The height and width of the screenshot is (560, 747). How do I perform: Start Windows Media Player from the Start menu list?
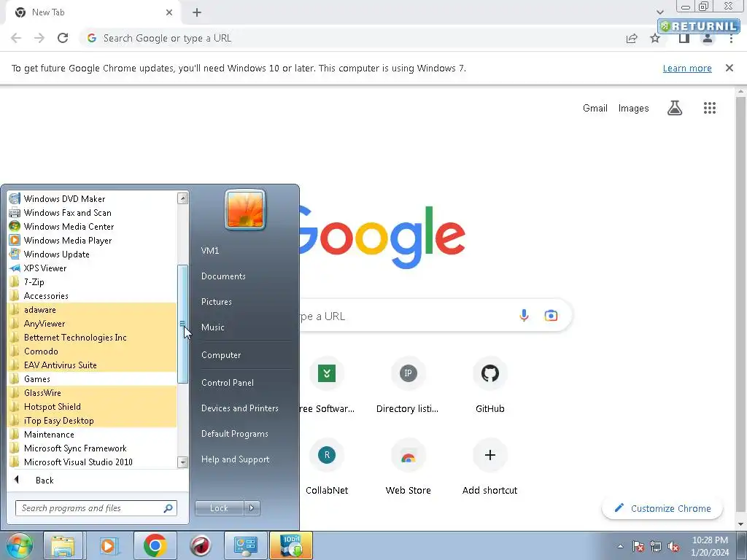92,241
